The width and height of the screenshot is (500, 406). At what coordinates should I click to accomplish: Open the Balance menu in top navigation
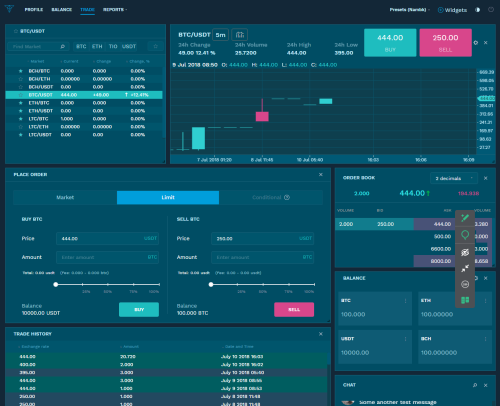coord(62,10)
